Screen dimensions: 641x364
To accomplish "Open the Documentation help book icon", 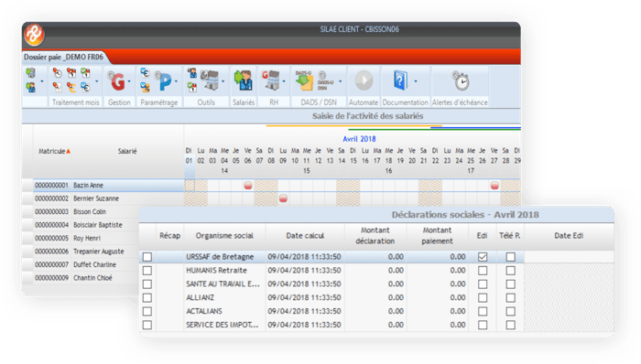I will tap(401, 80).
